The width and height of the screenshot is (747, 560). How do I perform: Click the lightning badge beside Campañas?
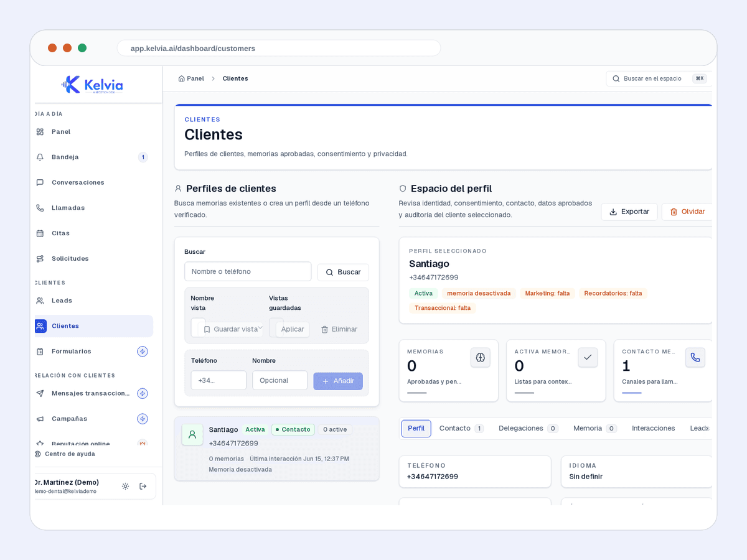pos(143,419)
